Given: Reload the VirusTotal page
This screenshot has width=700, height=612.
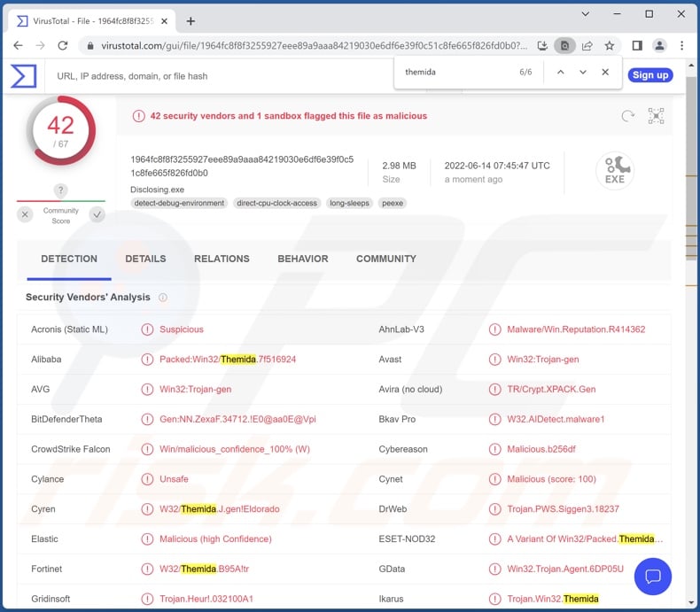Looking at the screenshot, I should (x=63, y=45).
